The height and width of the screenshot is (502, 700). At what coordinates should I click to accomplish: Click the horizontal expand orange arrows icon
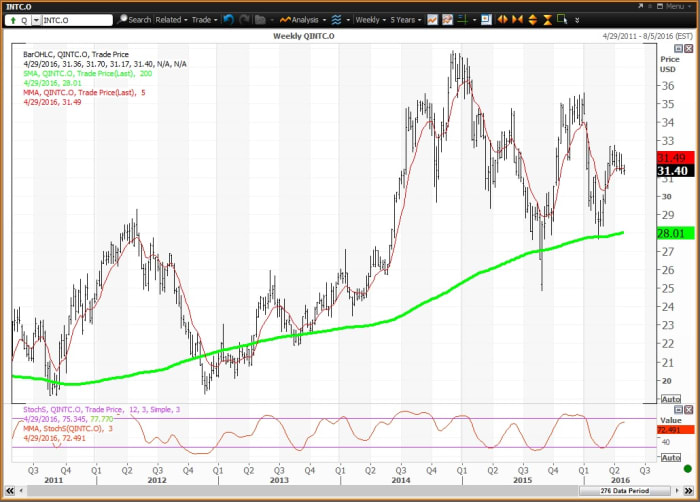(x=501, y=19)
